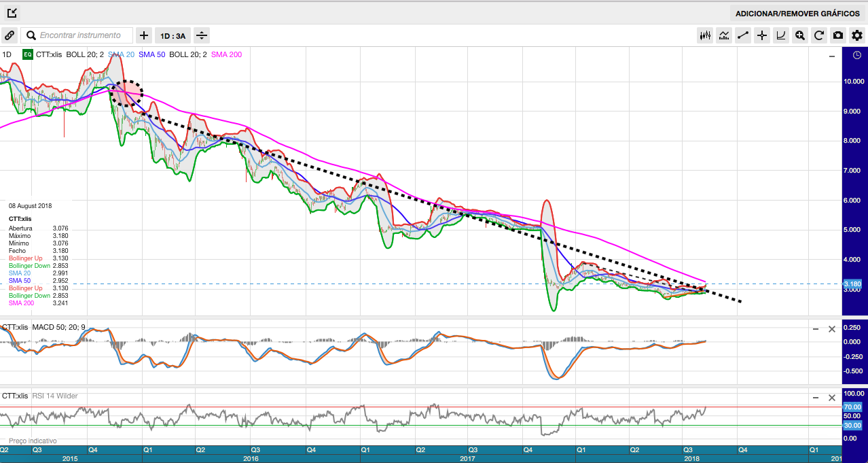The height and width of the screenshot is (463, 868).
Task: Collapse the MACD panel with minus
Action: tap(816, 329)
